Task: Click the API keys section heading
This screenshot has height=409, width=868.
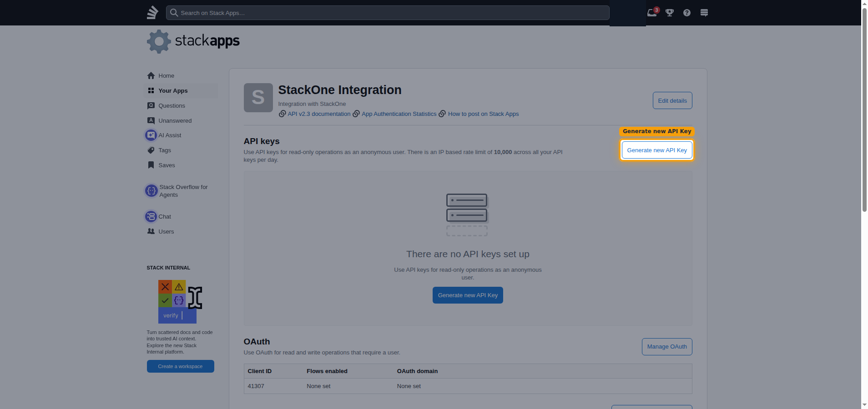Action: point(262,141)
